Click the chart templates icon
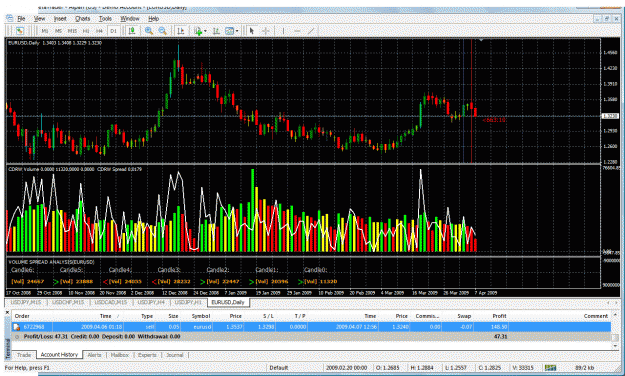625x376 pixels. coord(229,31)
